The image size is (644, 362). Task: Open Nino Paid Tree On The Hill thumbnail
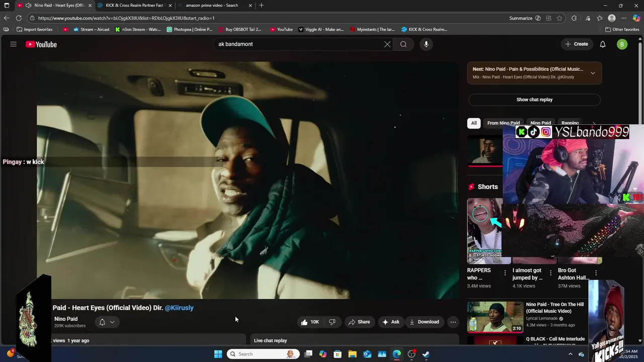point(495,317)
